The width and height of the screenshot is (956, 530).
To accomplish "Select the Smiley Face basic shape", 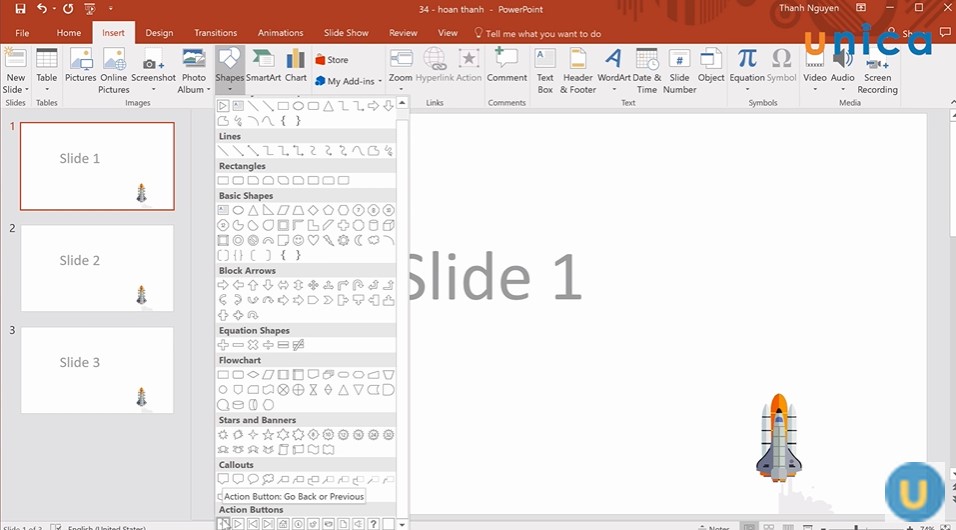I will [298, 240].
